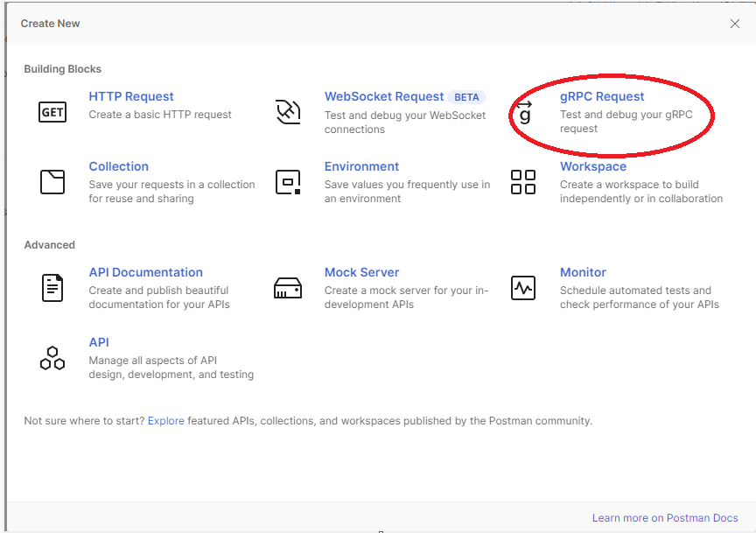Click 'Create a mock server' description

tap(406, 297)
